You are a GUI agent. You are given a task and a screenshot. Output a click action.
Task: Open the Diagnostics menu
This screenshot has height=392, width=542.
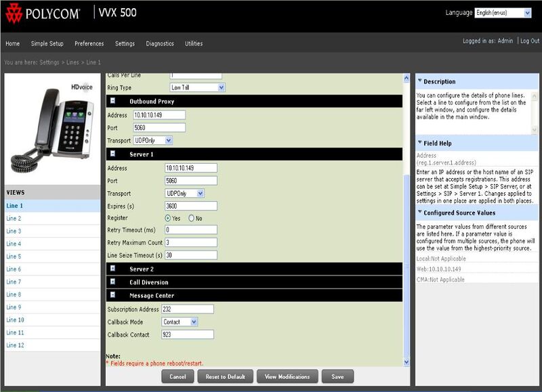click(160, 43)
